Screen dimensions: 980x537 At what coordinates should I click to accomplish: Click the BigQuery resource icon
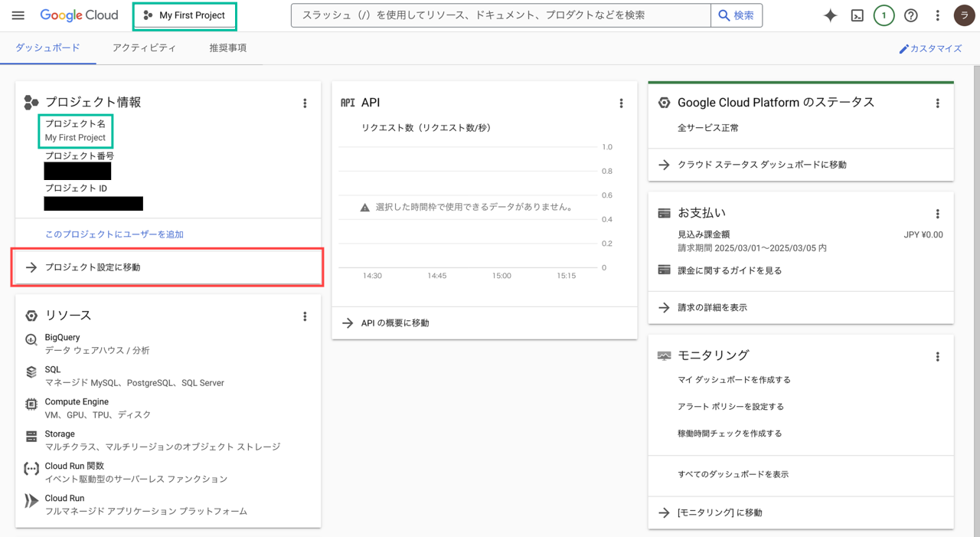31,339
